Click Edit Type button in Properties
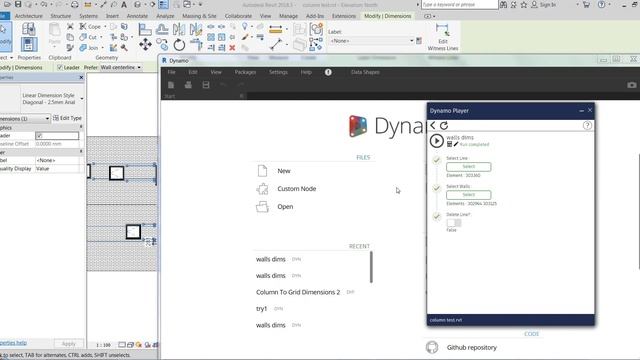 point(67,118)
